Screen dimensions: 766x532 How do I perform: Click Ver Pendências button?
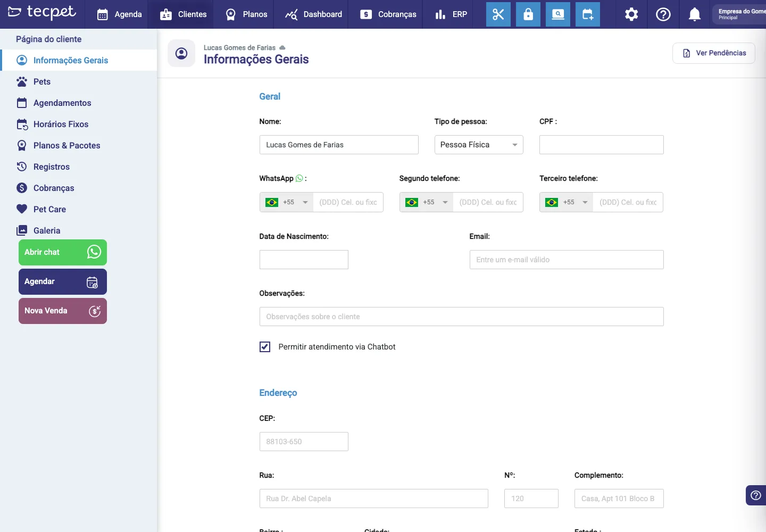click(714, 53)
